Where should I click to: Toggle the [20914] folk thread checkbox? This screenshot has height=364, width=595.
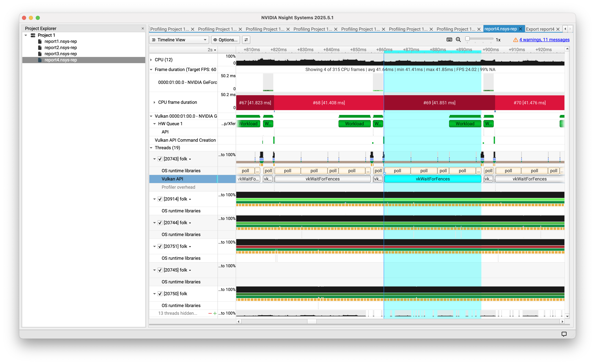tap(160, 199)
